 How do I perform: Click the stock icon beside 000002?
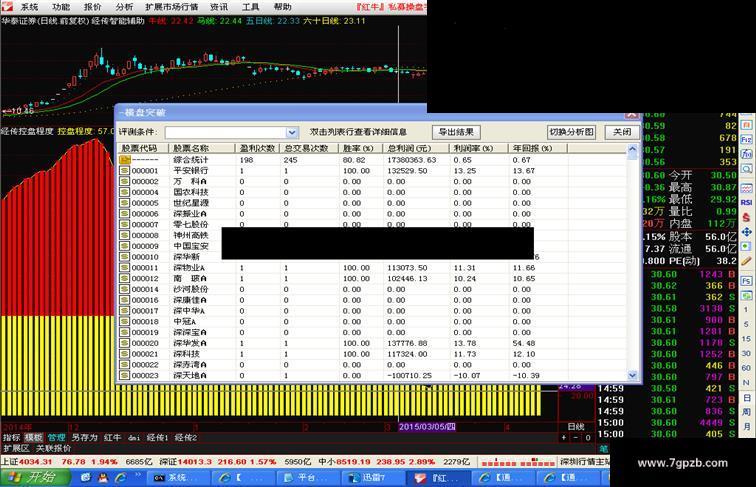click(125, 181)
